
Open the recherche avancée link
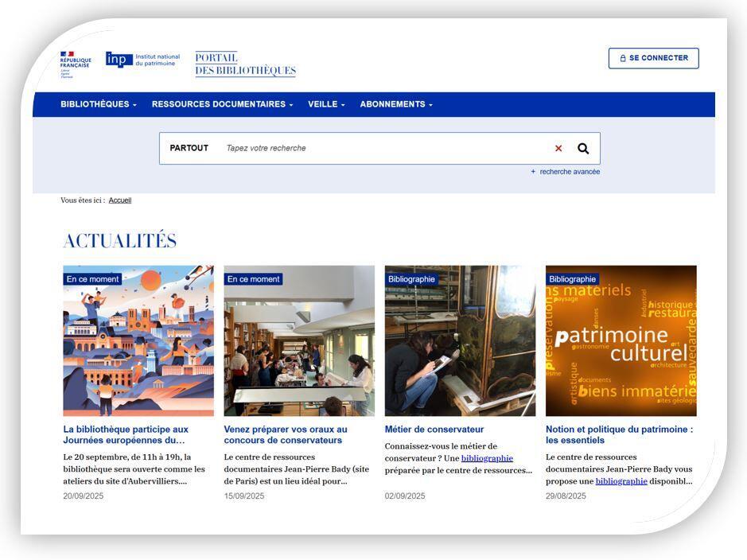click(569, 172)
